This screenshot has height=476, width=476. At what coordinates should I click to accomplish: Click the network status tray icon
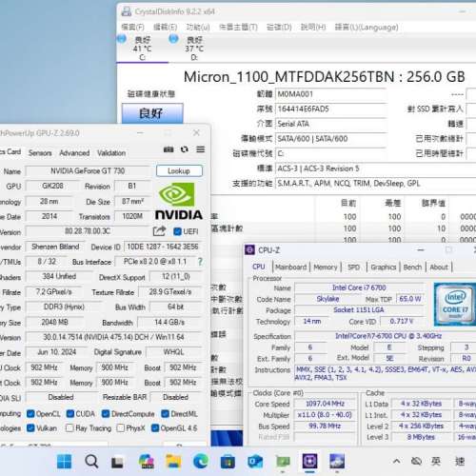click(x=416, y=461)
